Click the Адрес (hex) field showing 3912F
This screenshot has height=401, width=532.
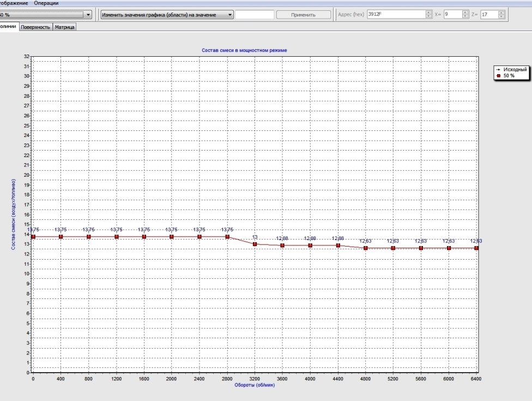pos(395,15)
